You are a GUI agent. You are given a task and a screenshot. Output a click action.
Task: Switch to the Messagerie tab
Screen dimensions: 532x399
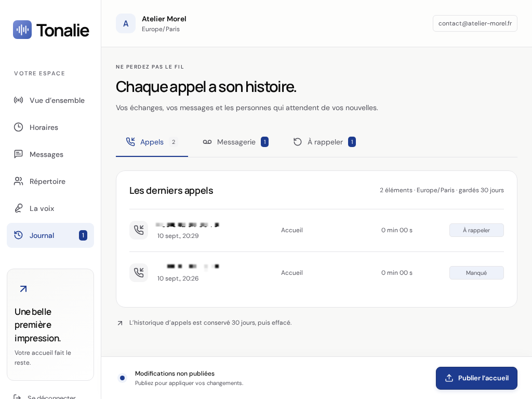coord(235,142)
